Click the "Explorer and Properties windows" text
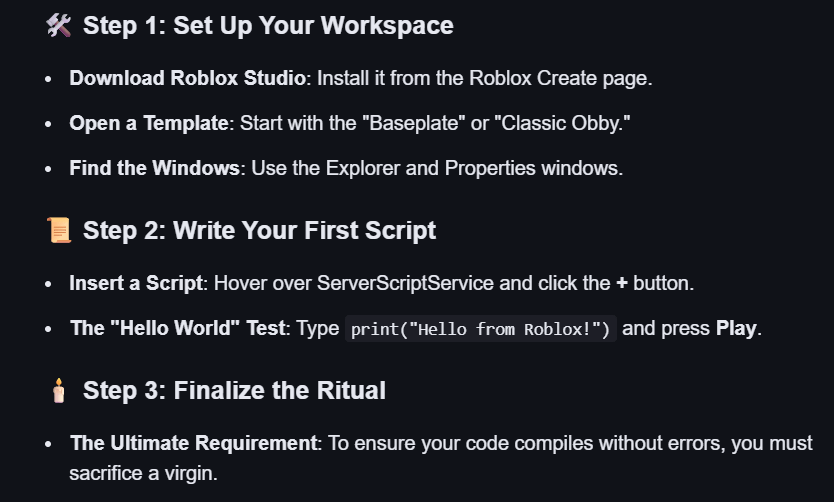The image size is (834, 502). coord(471,168)
